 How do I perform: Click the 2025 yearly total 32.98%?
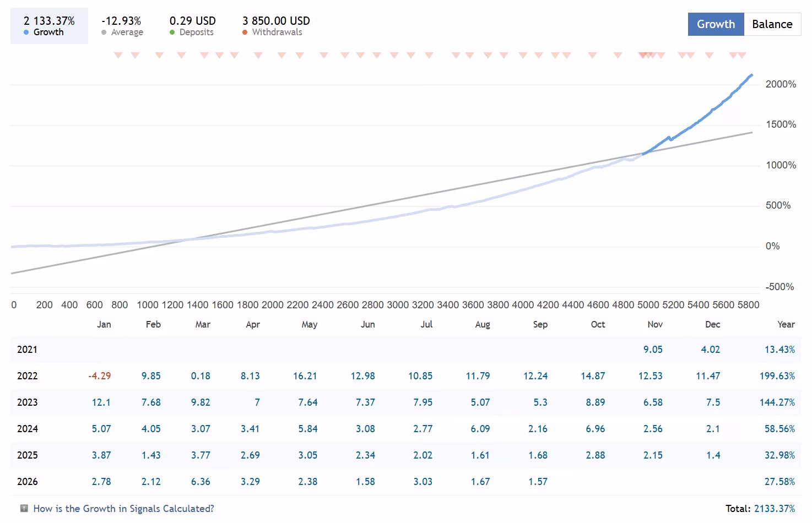(779, 455)
